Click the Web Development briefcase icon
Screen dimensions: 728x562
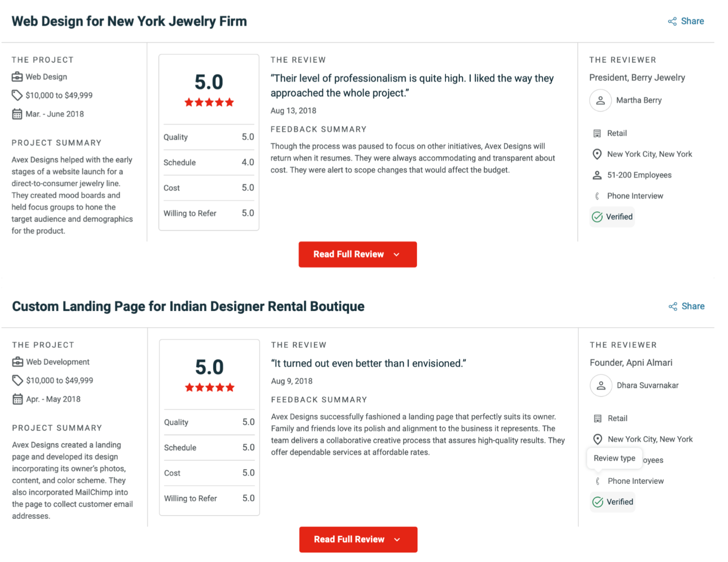(18, 362)
